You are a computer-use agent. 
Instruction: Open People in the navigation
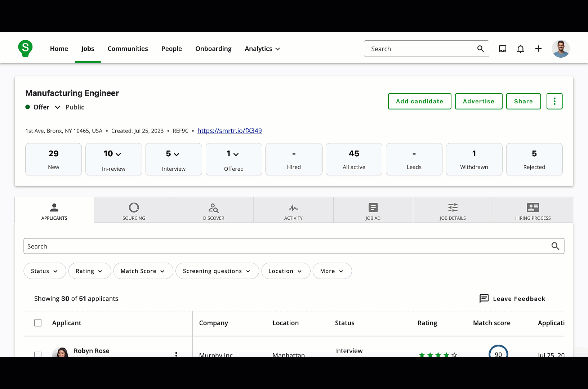point(171,49)
